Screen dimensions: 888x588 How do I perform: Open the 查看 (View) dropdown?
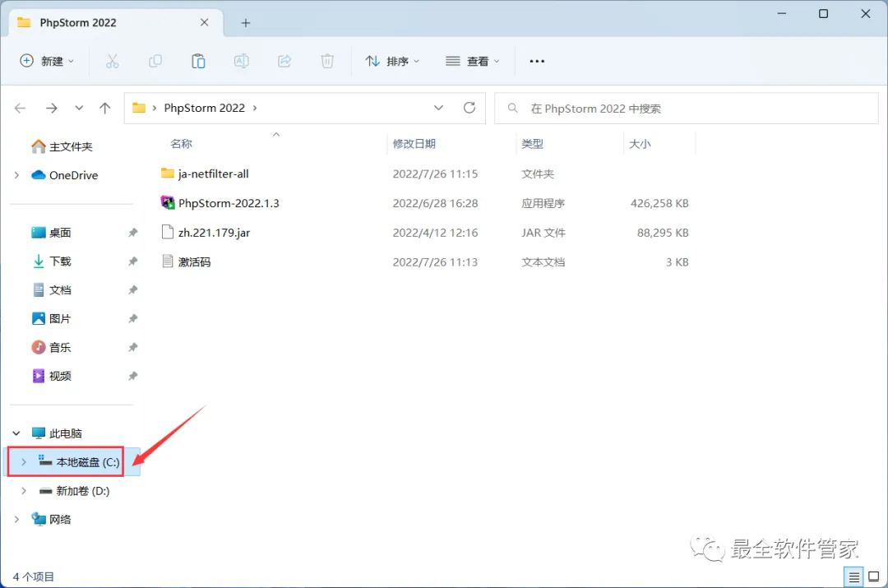[x=472, y=61]
